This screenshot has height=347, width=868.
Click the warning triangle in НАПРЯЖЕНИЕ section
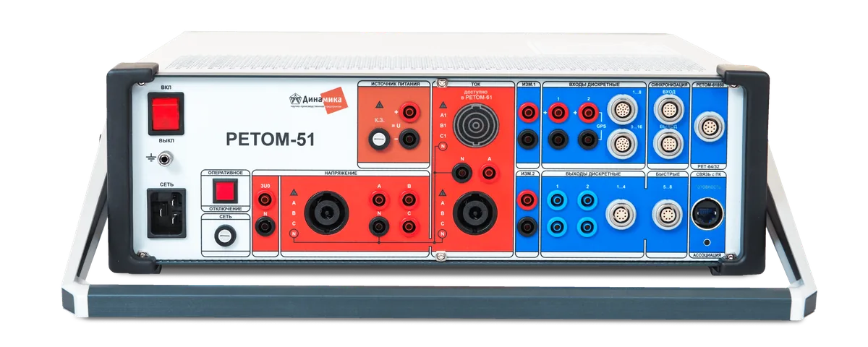(293, 193)
